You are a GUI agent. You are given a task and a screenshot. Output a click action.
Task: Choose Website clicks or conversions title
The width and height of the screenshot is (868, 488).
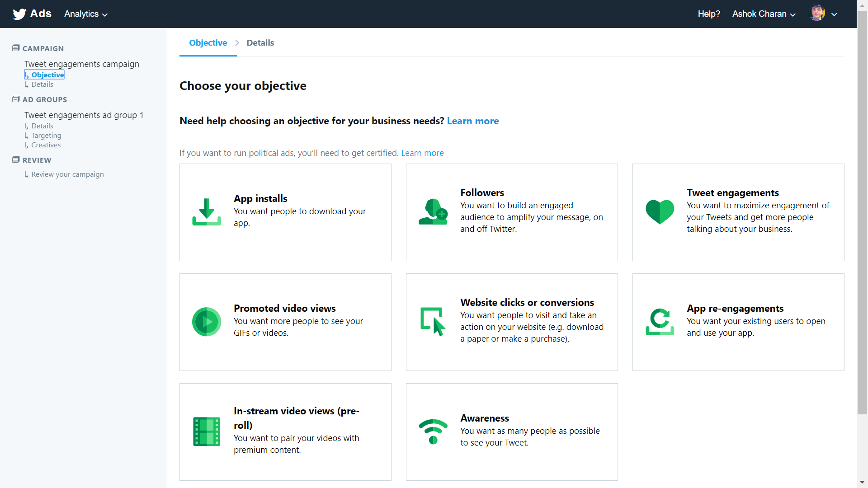pos(527,302)
